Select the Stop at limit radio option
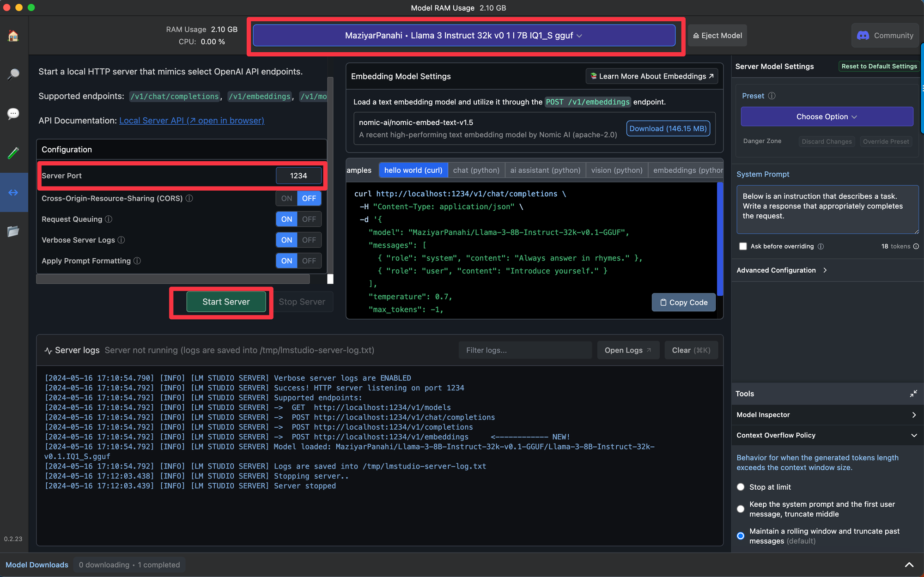Viewport: 924px width, 577px height. tap(741, 487)
